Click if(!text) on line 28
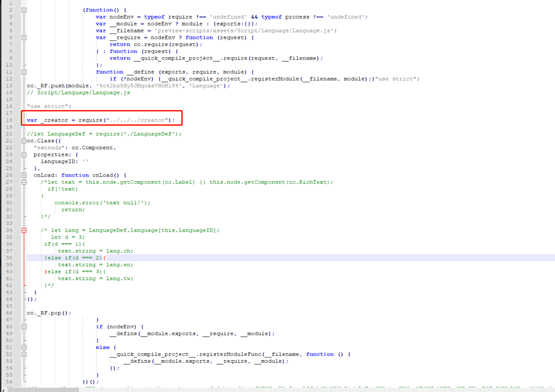 62,189
